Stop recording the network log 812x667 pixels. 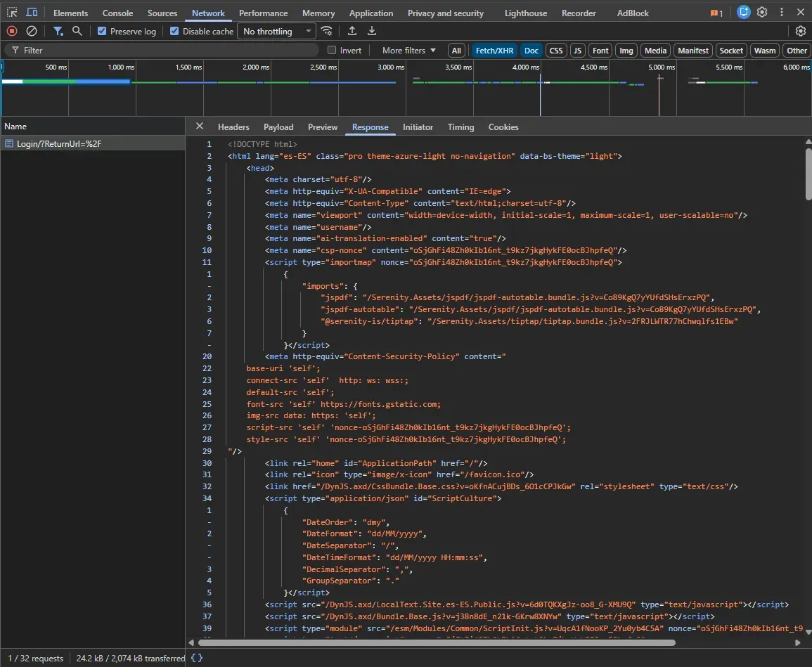click(11, 31)
